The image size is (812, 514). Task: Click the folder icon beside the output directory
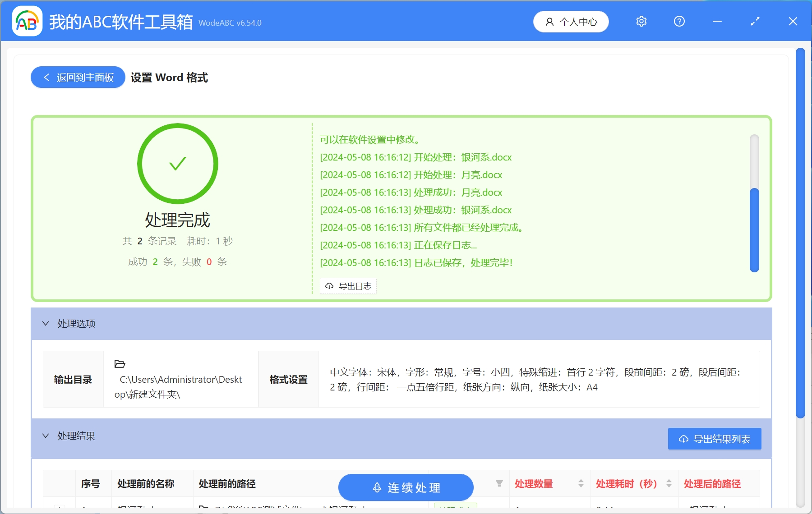121,364
